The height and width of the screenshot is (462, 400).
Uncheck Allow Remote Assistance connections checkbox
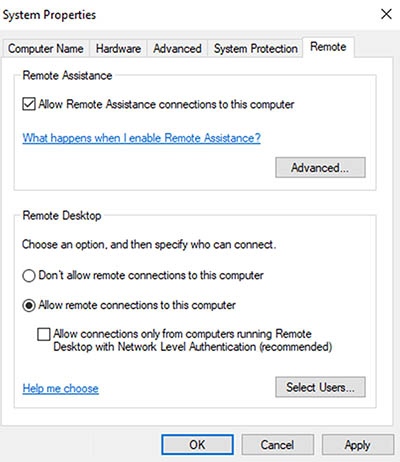[x=29, y=104]
